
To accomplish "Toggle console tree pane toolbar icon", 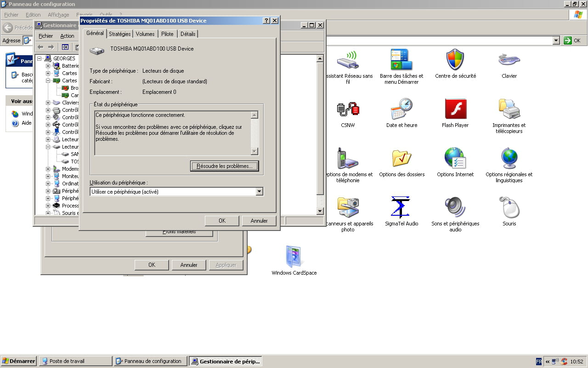I will tap(65, 47).
